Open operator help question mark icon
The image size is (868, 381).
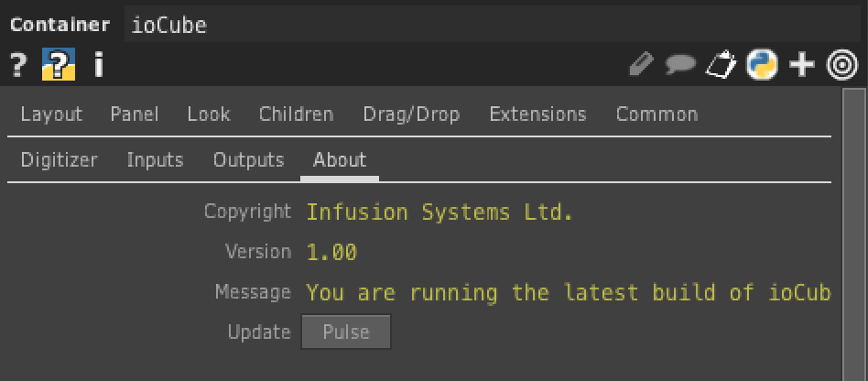pyautogui.click(x=18, y=65)
